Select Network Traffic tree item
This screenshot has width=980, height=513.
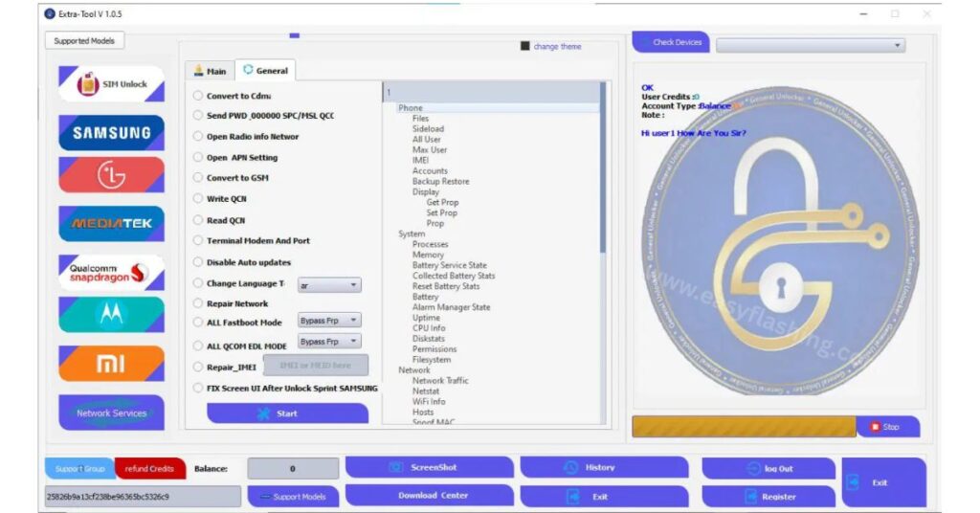[440, 381]
